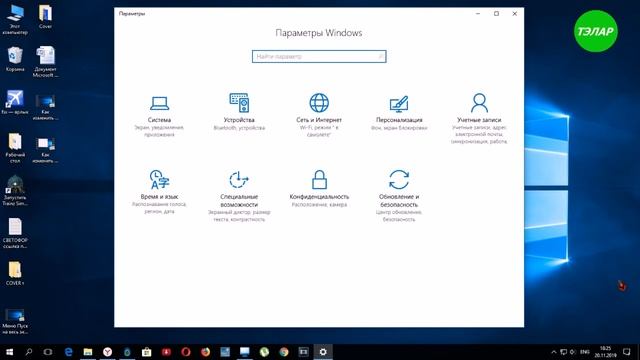Image resolution: width=640 pixels, height=360 pixels.
Task: Open the Action Center notifications icon
Action: tap(627, 352)
